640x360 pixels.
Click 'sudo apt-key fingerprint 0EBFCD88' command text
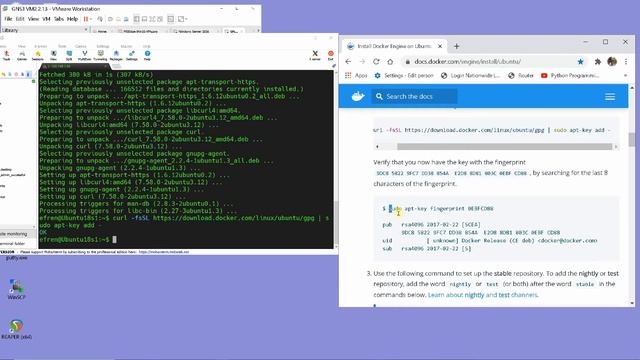click(441, 209)
